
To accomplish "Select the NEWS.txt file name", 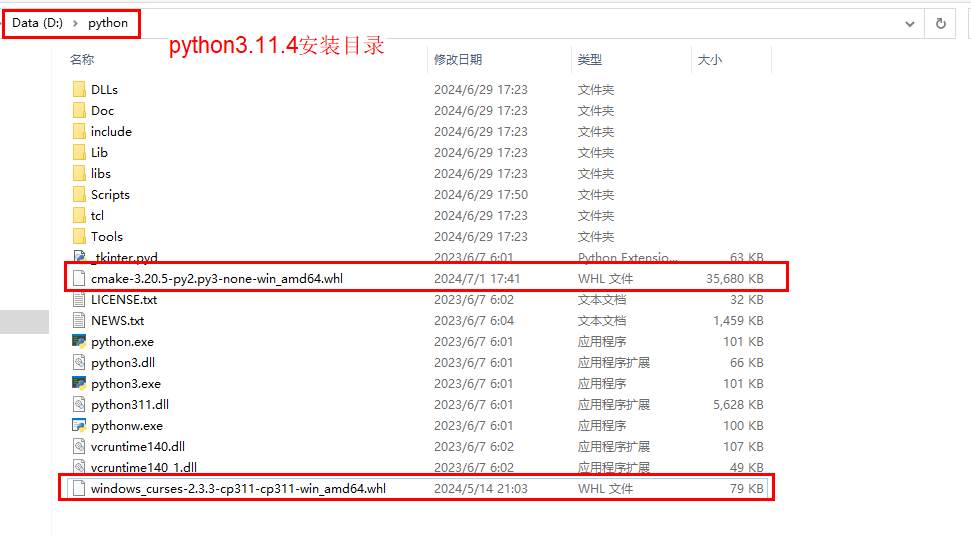I will pyautogui.click(x=117, y=320).
